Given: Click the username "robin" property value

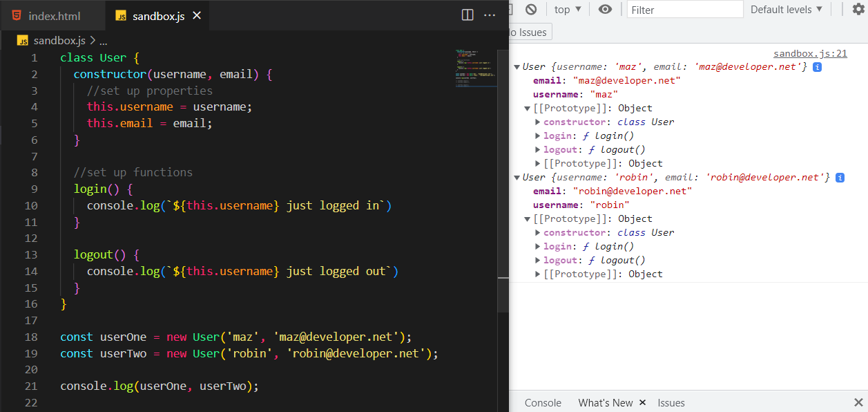Looking at the screenshot, I should pos(610,205).
